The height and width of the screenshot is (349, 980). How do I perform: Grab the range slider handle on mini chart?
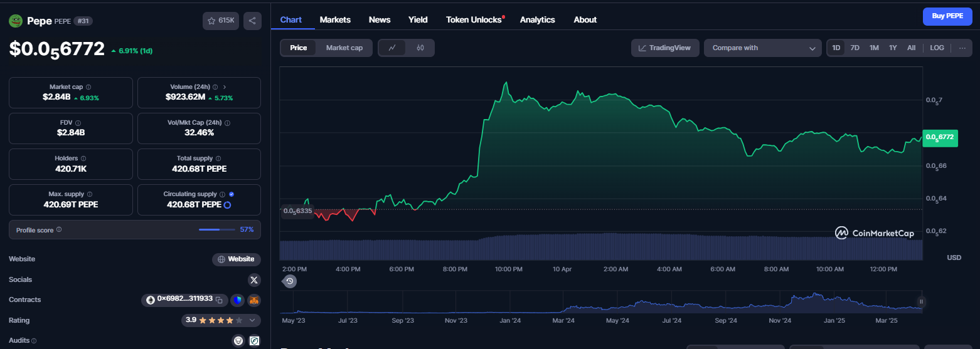(x=922, y=301)
